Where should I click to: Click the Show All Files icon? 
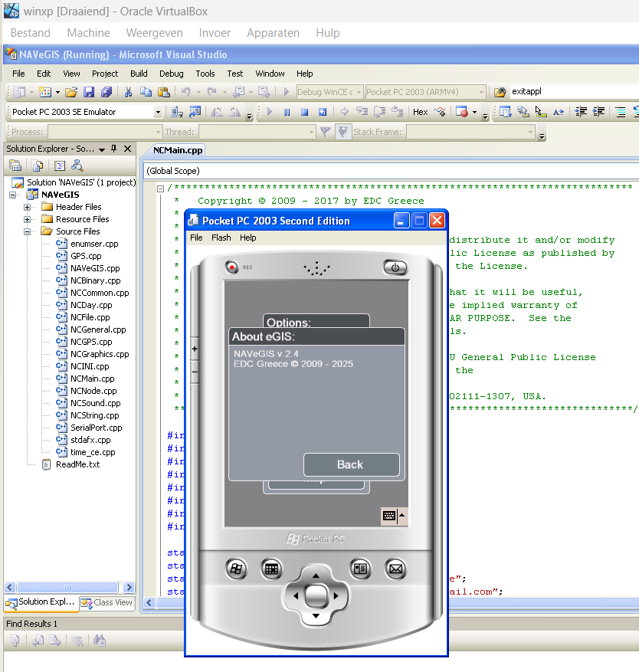point(38,166)
